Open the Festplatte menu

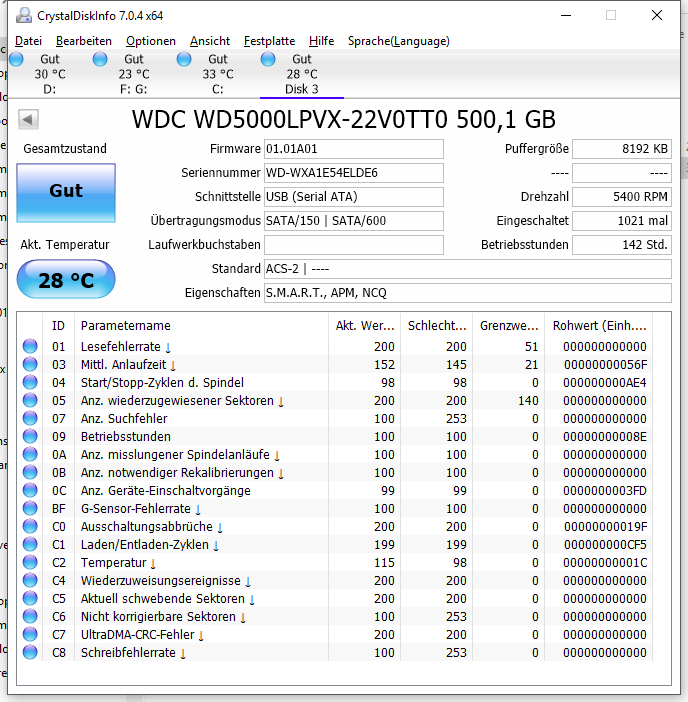click(269, 41)
